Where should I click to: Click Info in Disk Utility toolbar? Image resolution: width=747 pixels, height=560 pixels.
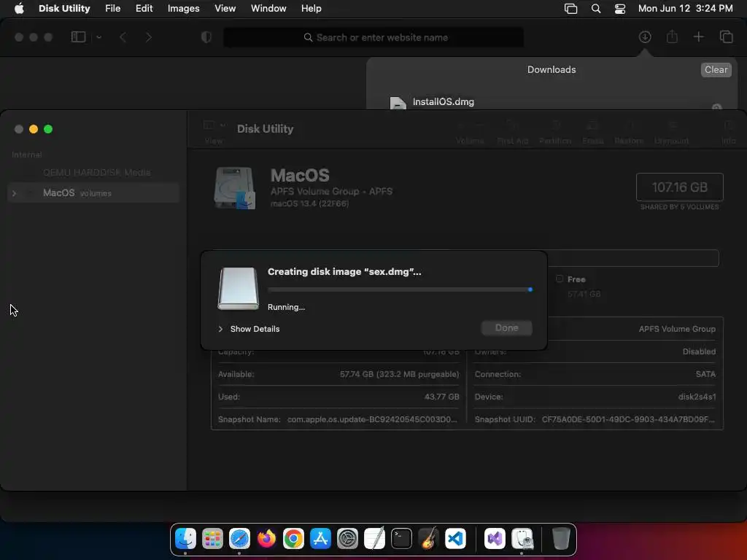tap(729, 131)
